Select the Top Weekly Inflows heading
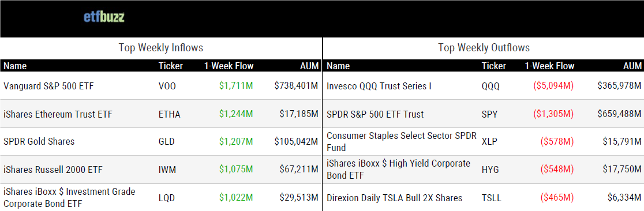 [x=161, y=48]
